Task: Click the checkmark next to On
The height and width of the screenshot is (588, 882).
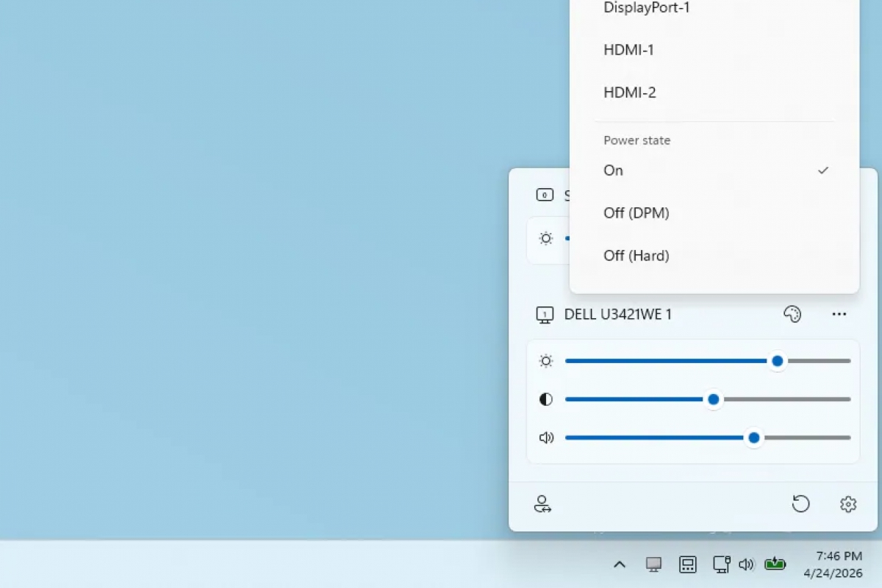Action: click(823, 171)
